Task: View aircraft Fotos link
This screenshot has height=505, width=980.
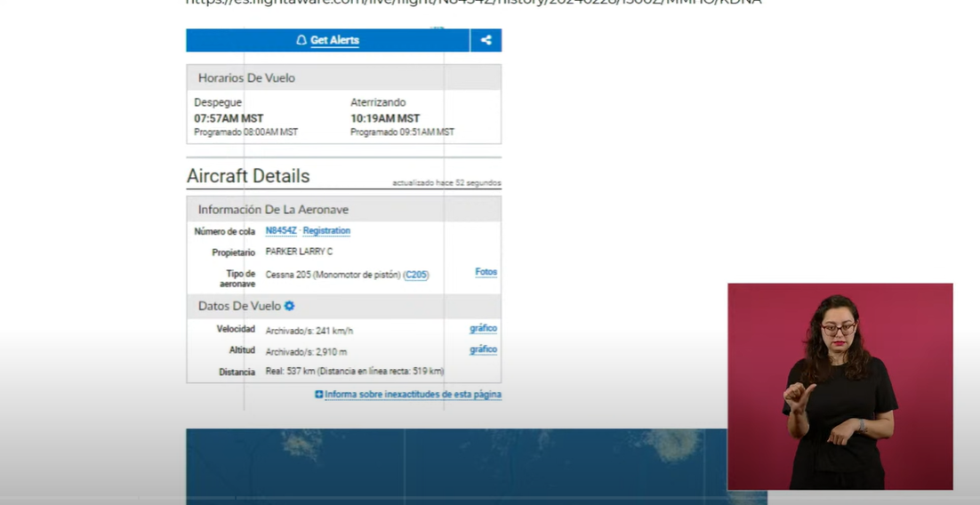Action: point(486,272)
